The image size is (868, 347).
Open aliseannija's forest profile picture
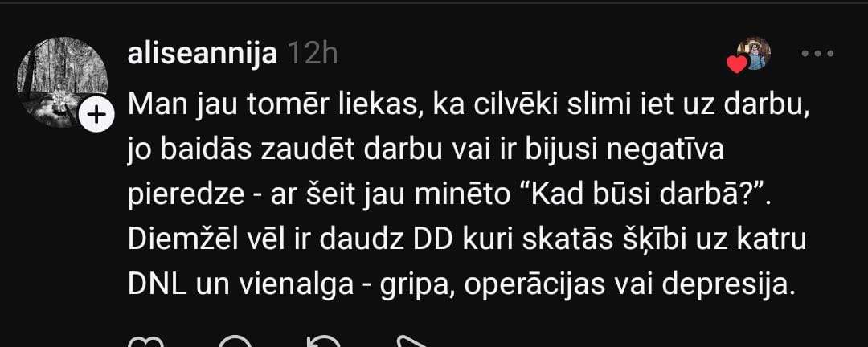tap(62, 82)
